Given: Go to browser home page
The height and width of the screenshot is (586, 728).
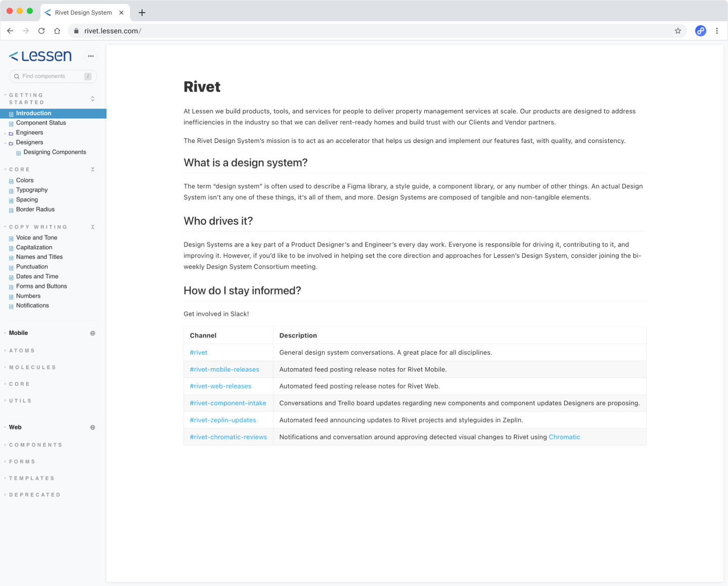Looking at the screenshot, I should [x=57, y=31].
